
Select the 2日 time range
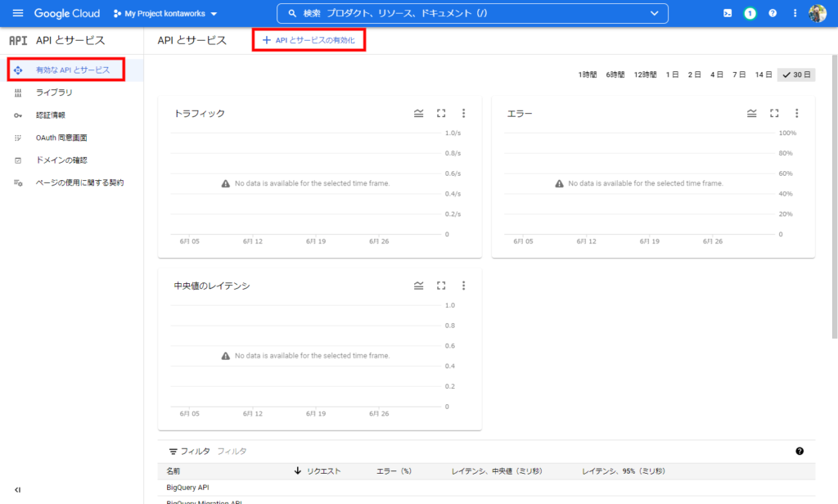pos(694,74)
